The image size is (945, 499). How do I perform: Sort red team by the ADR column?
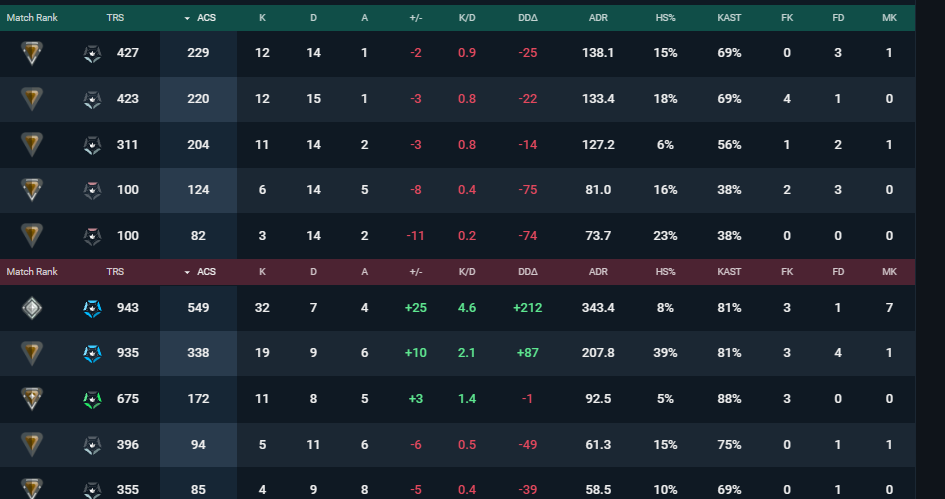598,272
